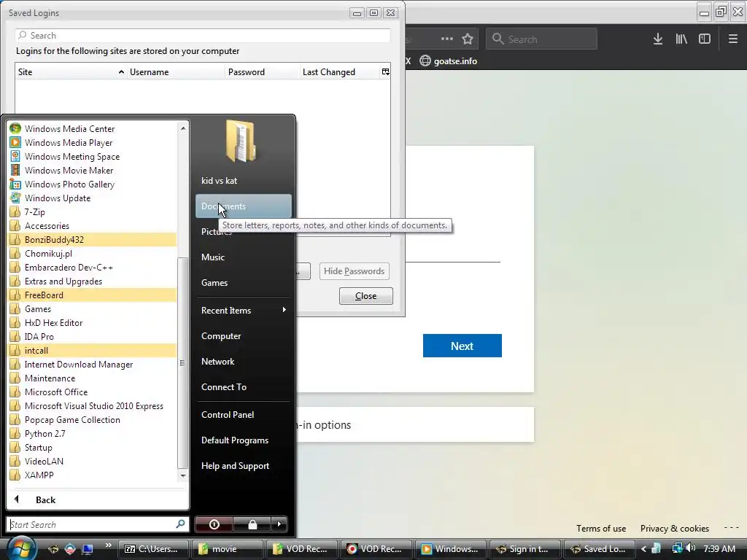Click search field in Saved Logins
Image resolution: width=747 pixels, height=560 pixels.
(203, 35)
